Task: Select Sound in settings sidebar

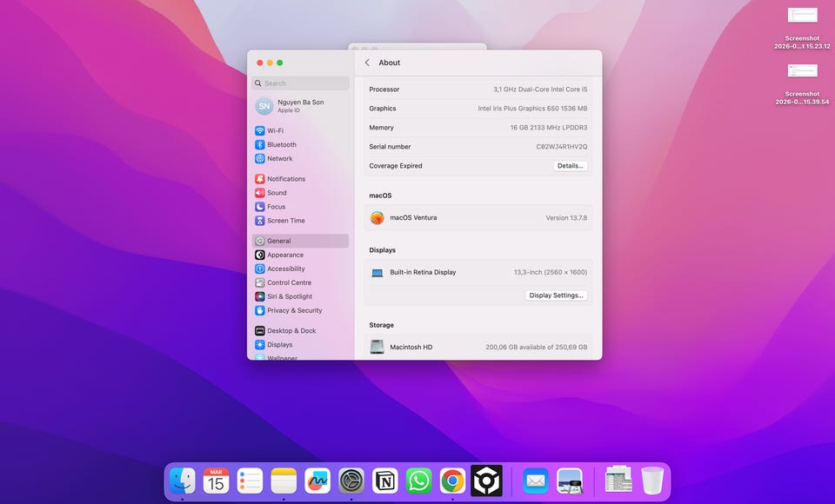Action: pyautogui.click(x=277, y=193)
